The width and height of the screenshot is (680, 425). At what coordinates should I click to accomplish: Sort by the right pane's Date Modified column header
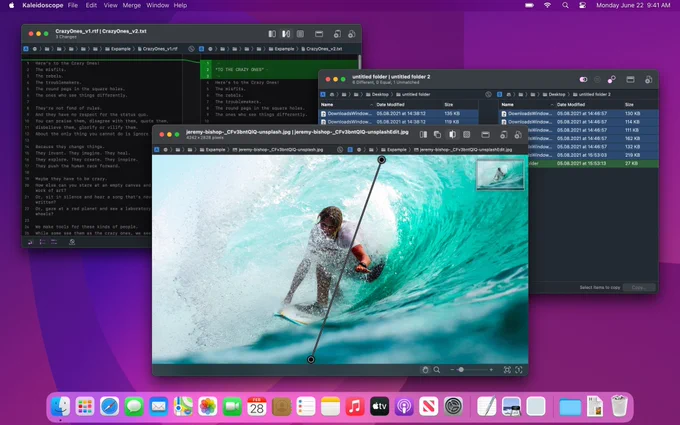pos(571,105)
